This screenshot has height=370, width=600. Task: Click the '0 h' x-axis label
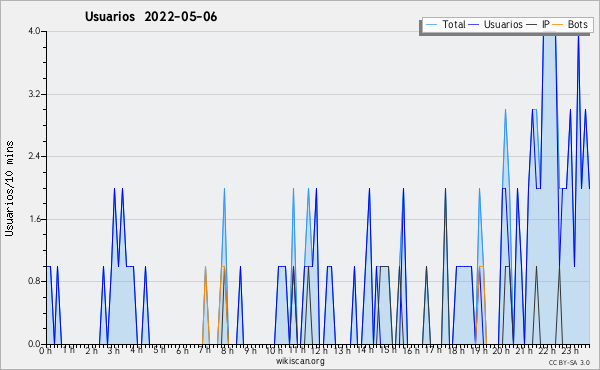(x=45, y=351)
